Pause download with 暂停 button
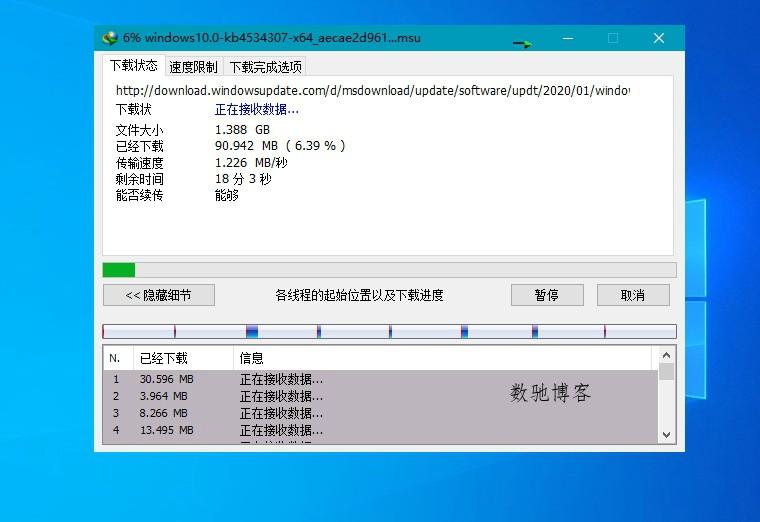 coord(547,295)
